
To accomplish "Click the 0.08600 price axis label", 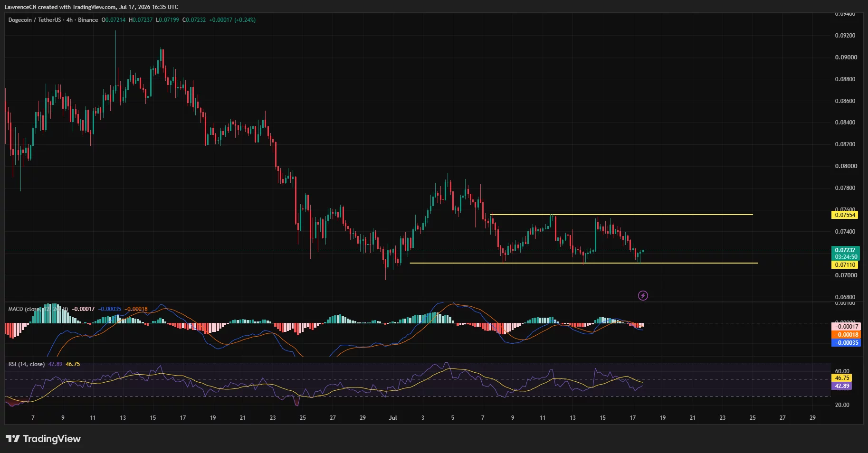I will click(845, 101).
